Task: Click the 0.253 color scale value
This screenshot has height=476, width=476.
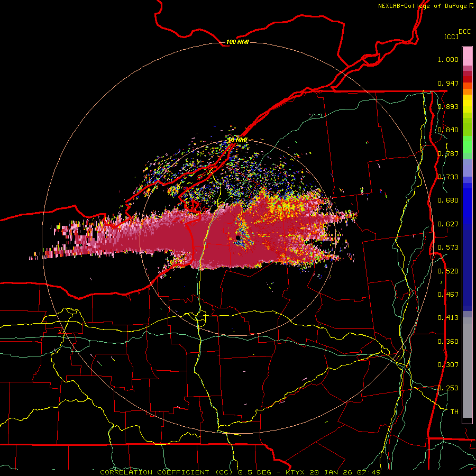Action: (448, 388)
